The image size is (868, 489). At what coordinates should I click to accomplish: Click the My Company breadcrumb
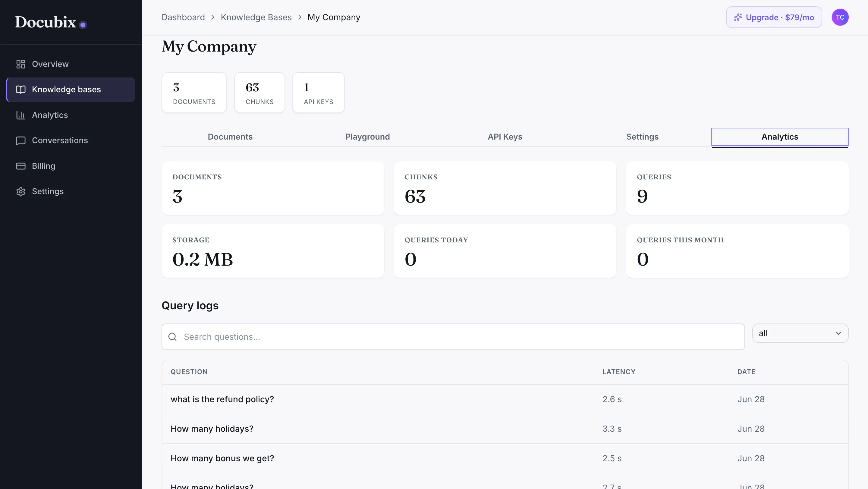[x=334, y=17]
